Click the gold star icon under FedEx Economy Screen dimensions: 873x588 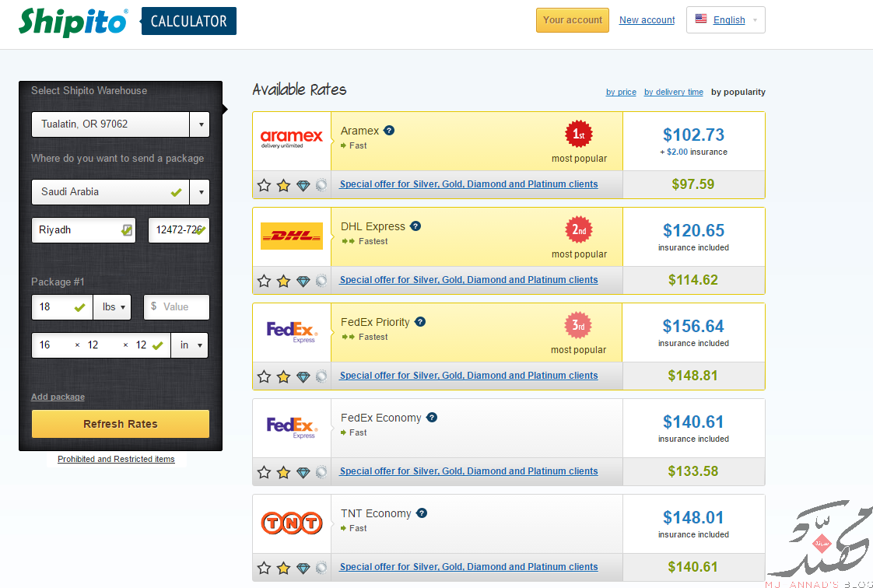[283, 472]
